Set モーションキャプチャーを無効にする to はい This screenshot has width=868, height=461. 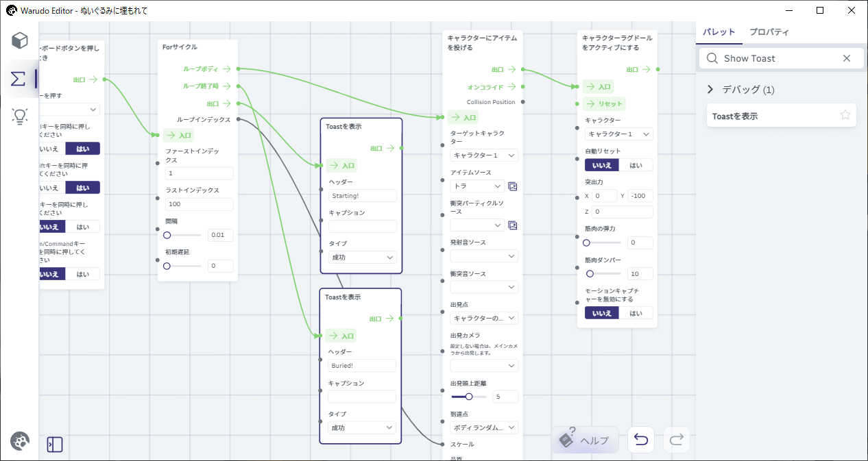tap(636, 313)
